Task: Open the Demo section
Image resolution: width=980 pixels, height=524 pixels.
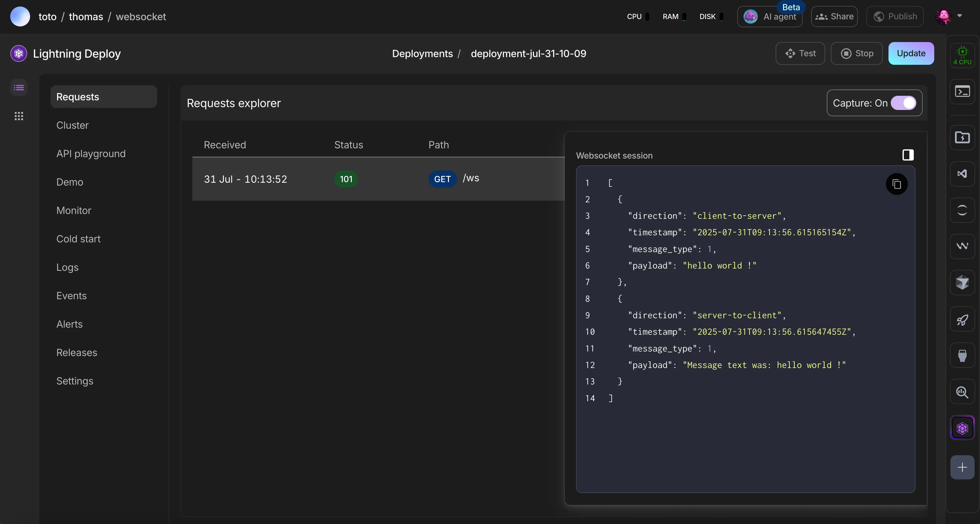Action: pos(70,182)
